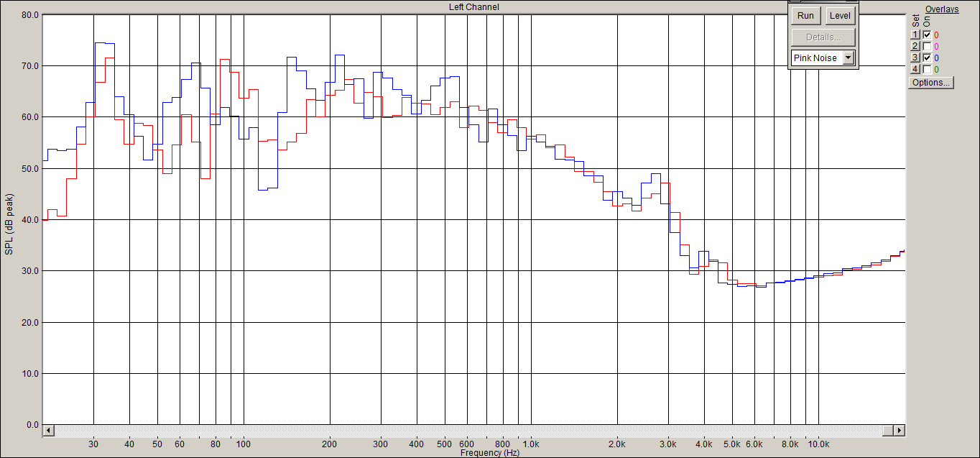Click the horizontal scrollbar left arrow
The width and height of the screenshot is (980, 458).
coord(49,430)
